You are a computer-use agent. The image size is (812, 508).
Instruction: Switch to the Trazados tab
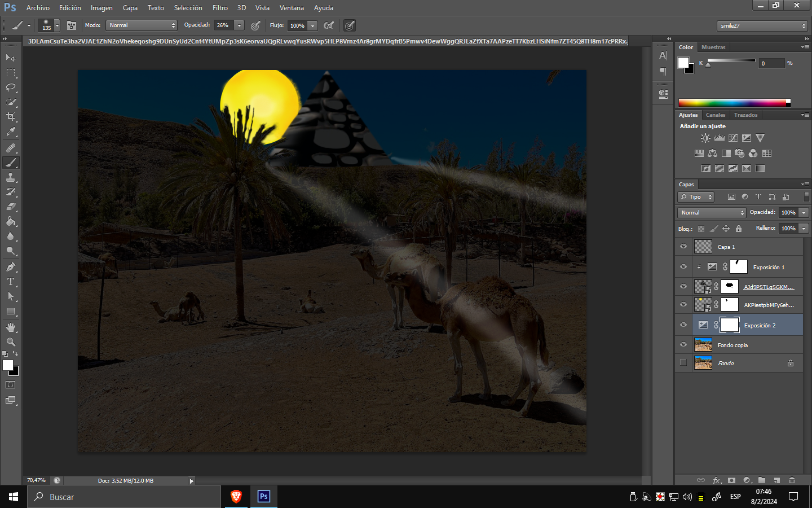745,115
